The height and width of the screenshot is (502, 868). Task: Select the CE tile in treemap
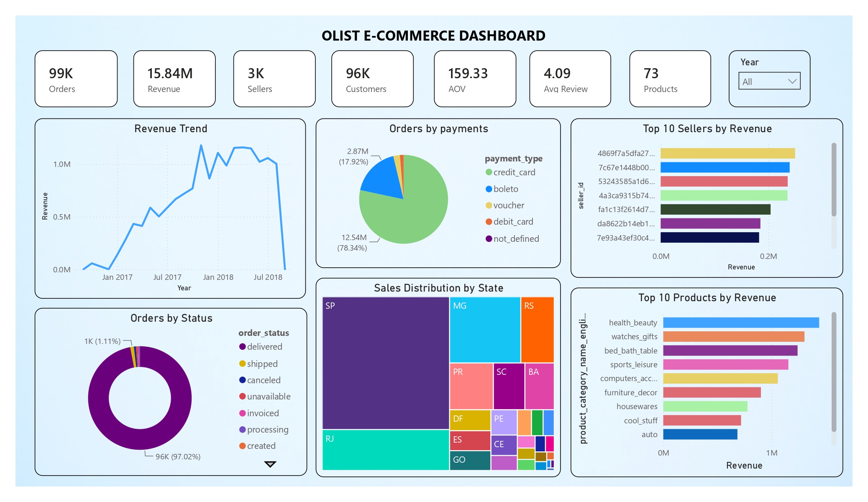point(504,445)
